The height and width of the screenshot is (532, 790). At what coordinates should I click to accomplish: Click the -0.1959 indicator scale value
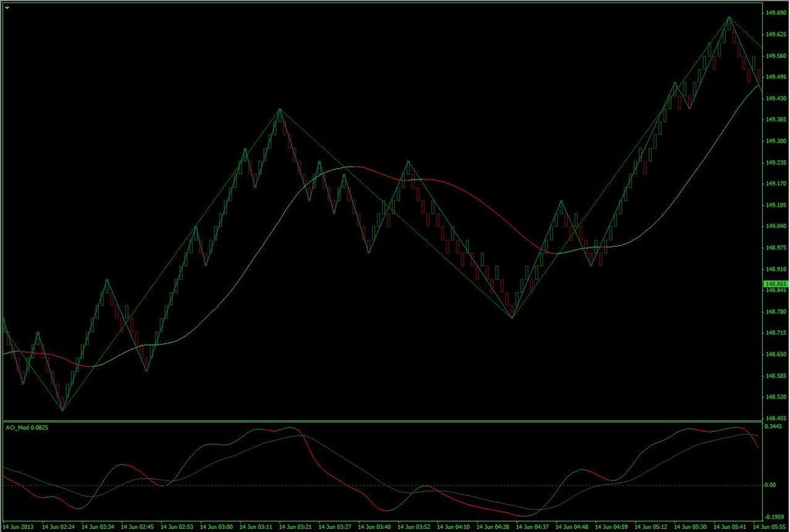(773, 517)
